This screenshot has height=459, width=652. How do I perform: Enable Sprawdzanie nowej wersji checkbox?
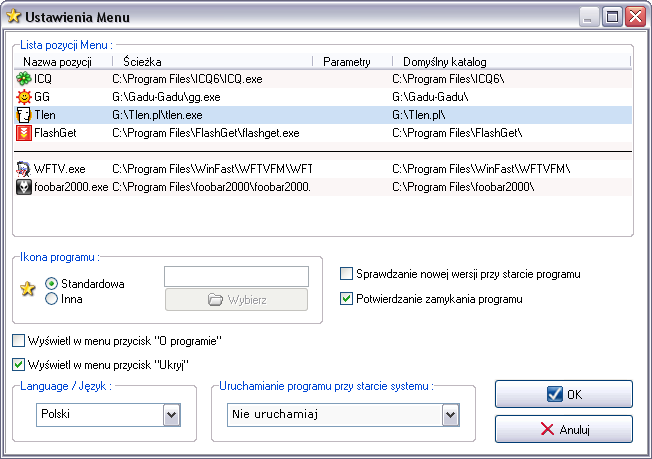coord(347,274)
